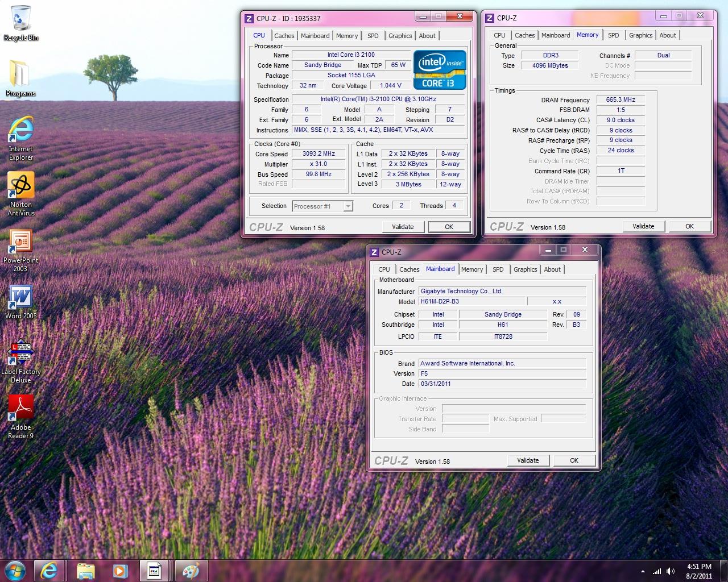The width and height of the screenshot is (728, 582).
Task: Select Caches tab in the Mainboard window
Action: pos(409,269)
